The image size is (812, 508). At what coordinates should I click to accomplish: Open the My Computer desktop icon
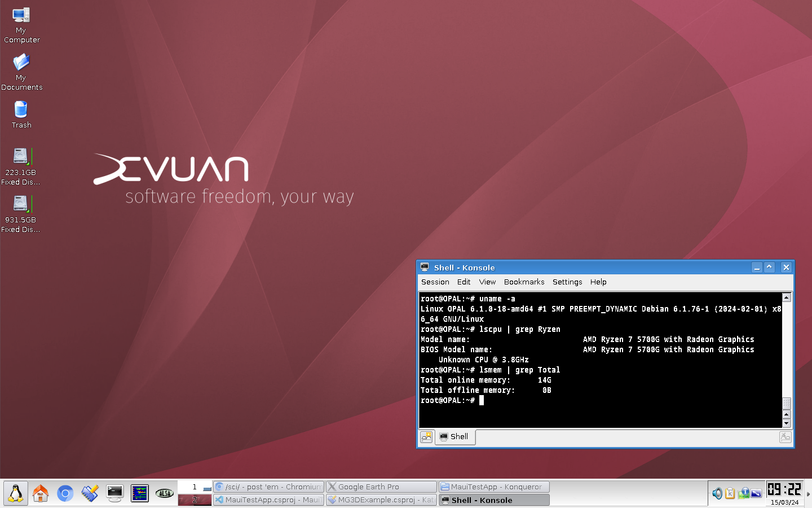click(21, 25)
